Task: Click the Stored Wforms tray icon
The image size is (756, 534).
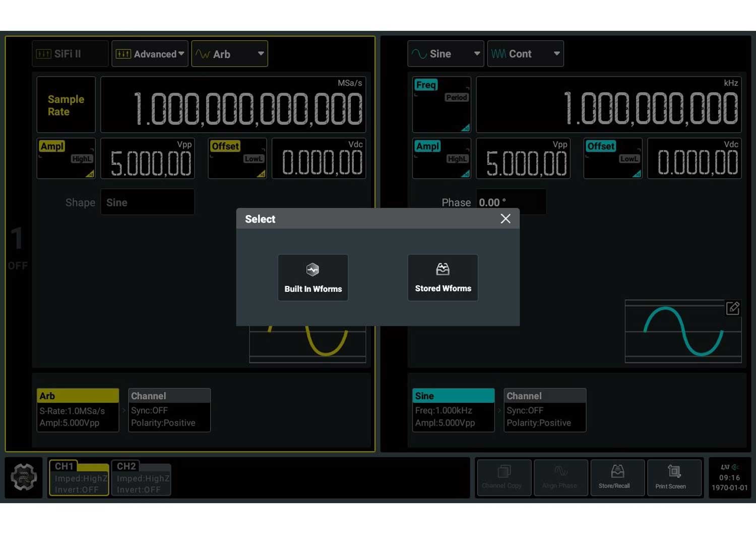Action: coord(443,269)
